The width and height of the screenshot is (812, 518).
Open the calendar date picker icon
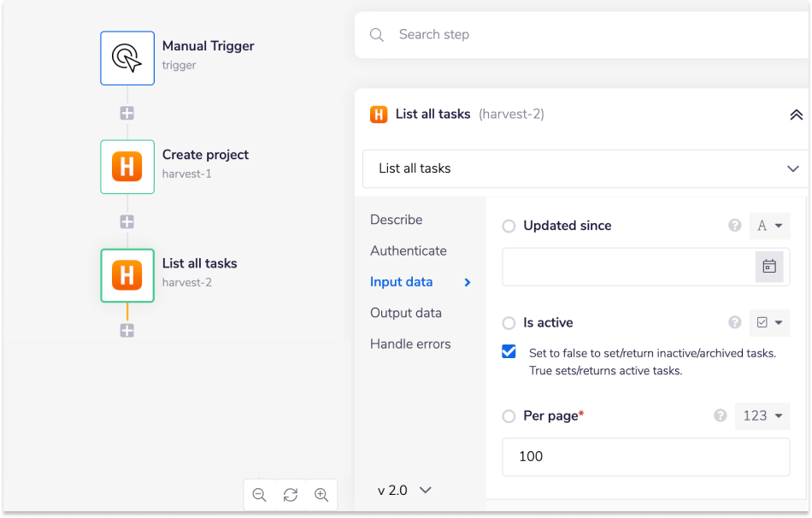click(769, 267)
